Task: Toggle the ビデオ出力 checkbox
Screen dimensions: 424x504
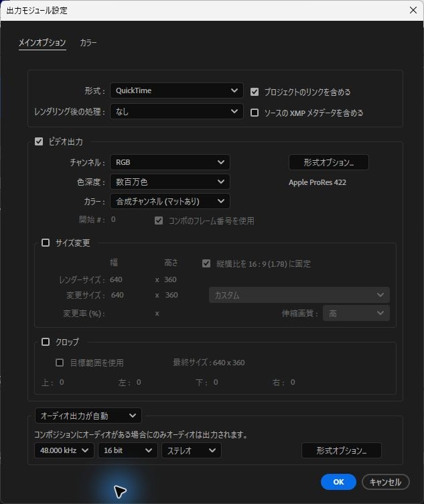Action: point(39,141)
